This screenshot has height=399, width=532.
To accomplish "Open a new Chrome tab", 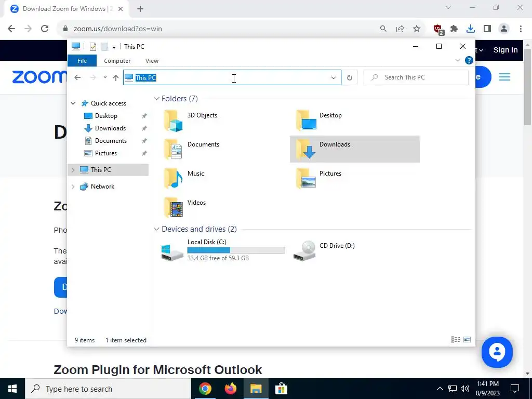I will (140, 9).
